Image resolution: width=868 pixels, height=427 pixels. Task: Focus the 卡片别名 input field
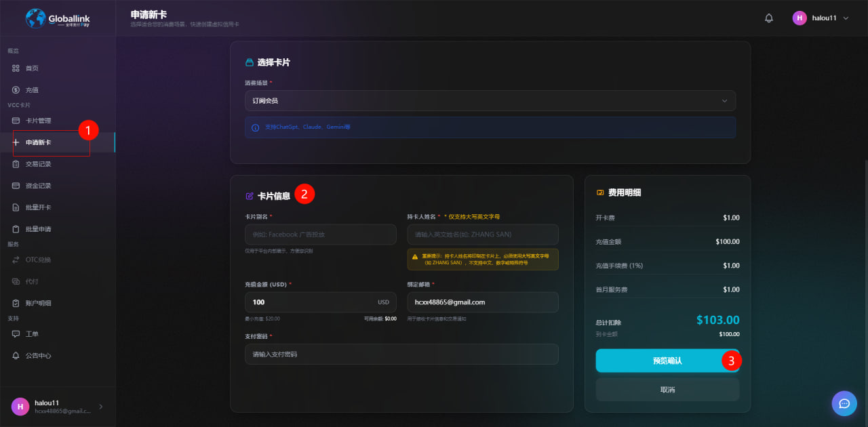click(320, 235)
